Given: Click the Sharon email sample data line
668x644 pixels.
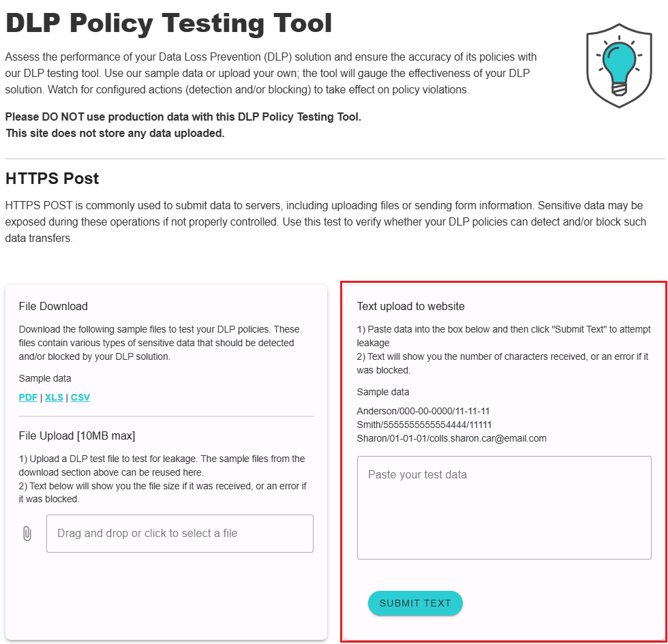Looking at the screenshot, I should 451,438.
